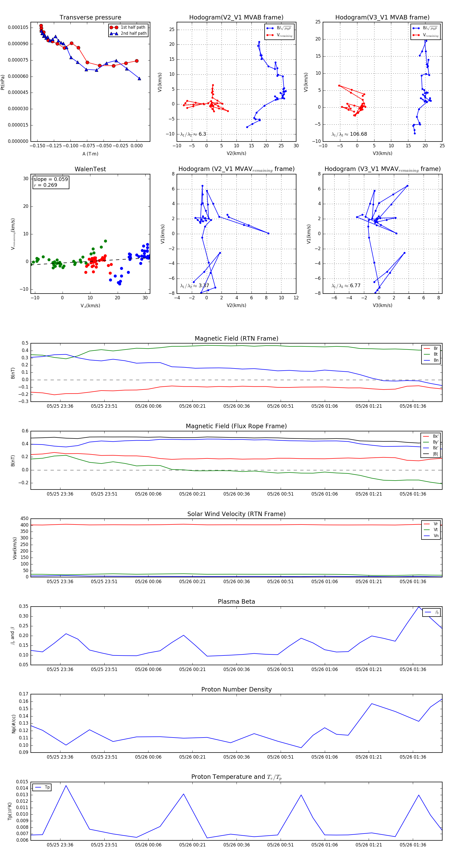This screenshot has width=473, height=868.
Task: Click the λ1/λ2 ≈ 3.37 annotation
Action: pos(194,286)
